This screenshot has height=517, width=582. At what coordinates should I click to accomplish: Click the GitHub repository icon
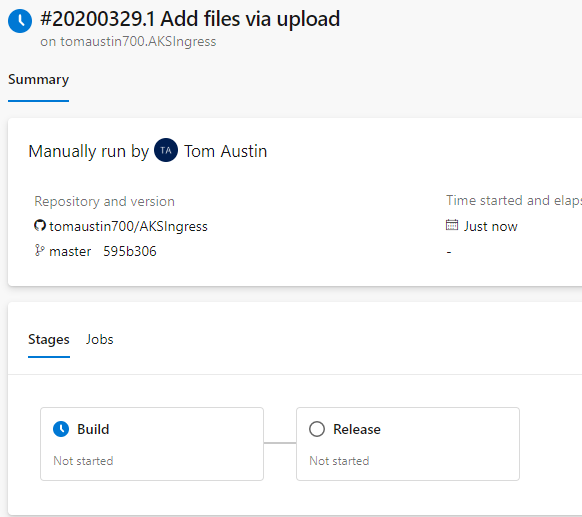click(40, 225)
